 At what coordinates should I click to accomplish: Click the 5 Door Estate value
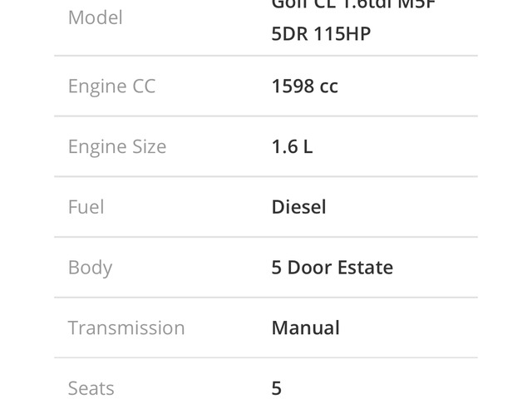click(332, 268)
